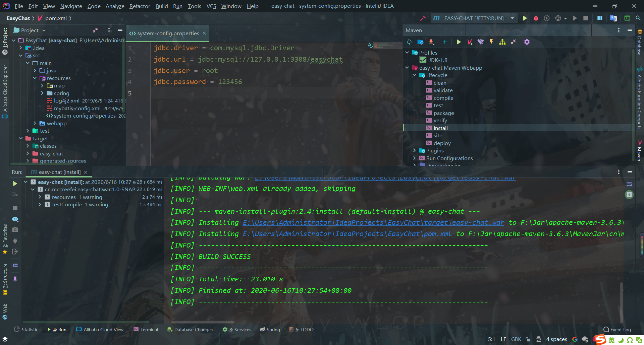The height and width of the screenshot is (345, 644).
Task: Expand resources warning node in Run tree
Action: click(x=40, y=197)
